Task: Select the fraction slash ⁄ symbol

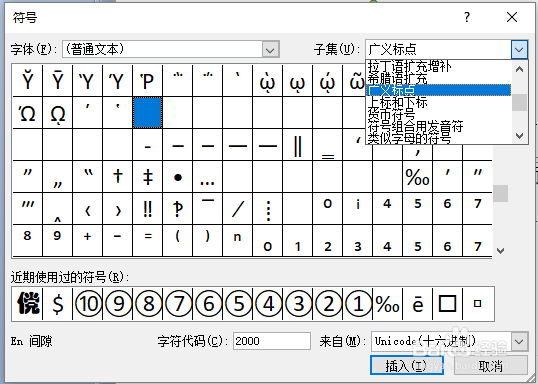Action: tap(237, 209)
